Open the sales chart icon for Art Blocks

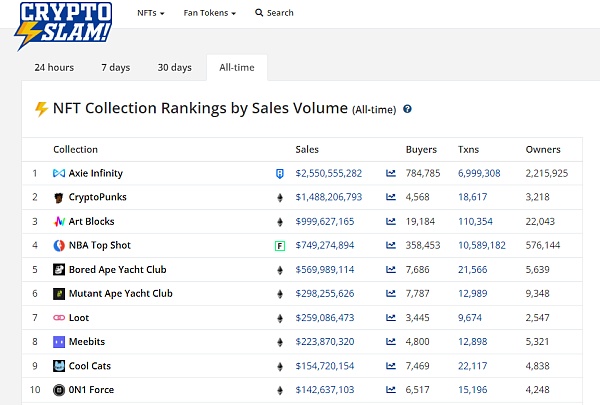391,222
